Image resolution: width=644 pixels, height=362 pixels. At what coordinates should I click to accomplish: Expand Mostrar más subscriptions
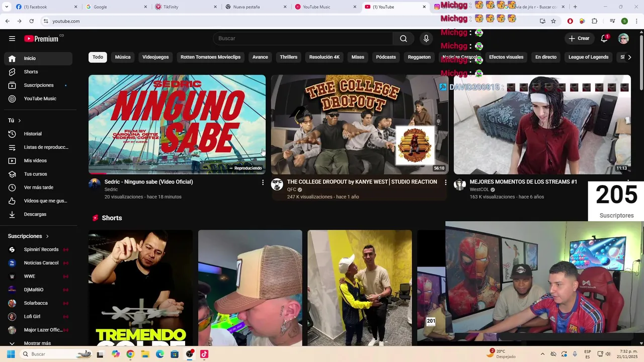coord(38,343)
